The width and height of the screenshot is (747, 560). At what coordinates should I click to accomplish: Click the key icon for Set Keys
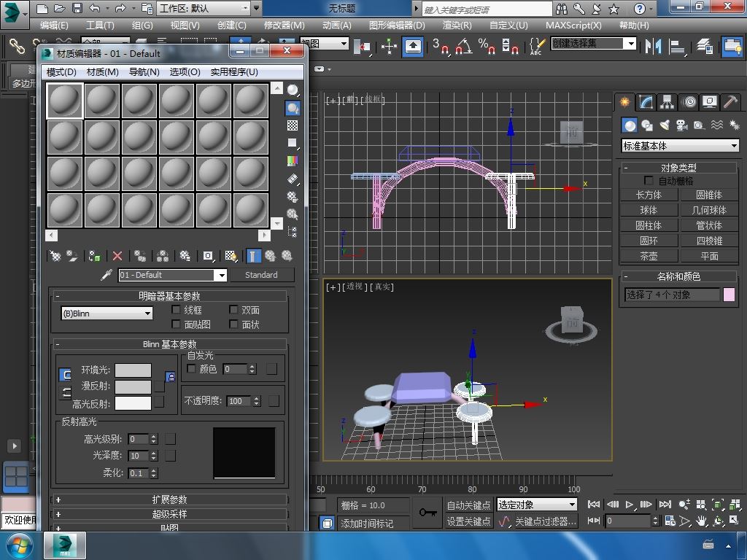point(427,513)
